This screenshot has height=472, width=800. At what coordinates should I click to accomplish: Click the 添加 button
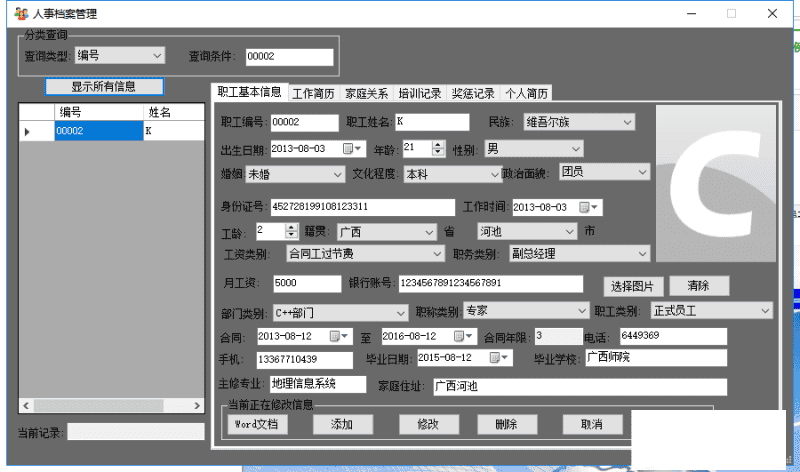342,424
